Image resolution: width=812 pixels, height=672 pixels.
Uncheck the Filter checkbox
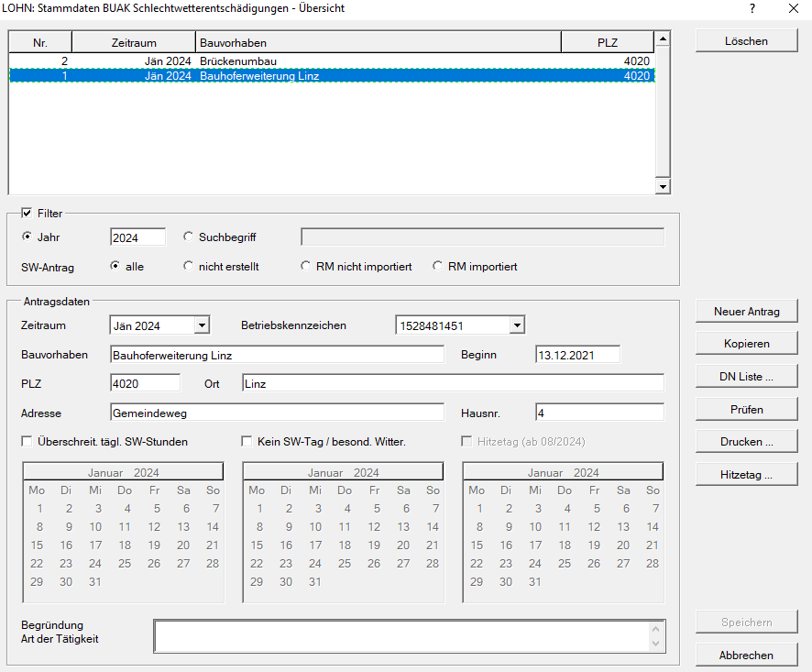tap(26, 213)
